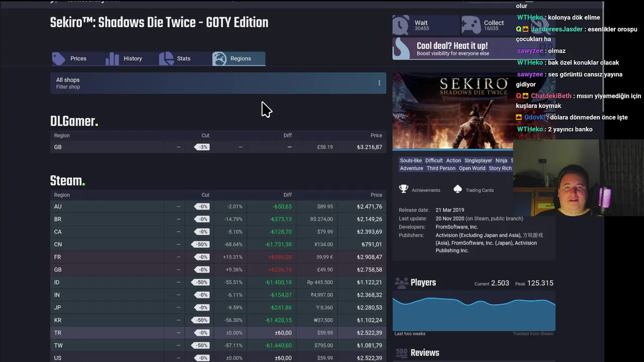
Task: Select the Souls-like tag
Action: tap(411, 160)
